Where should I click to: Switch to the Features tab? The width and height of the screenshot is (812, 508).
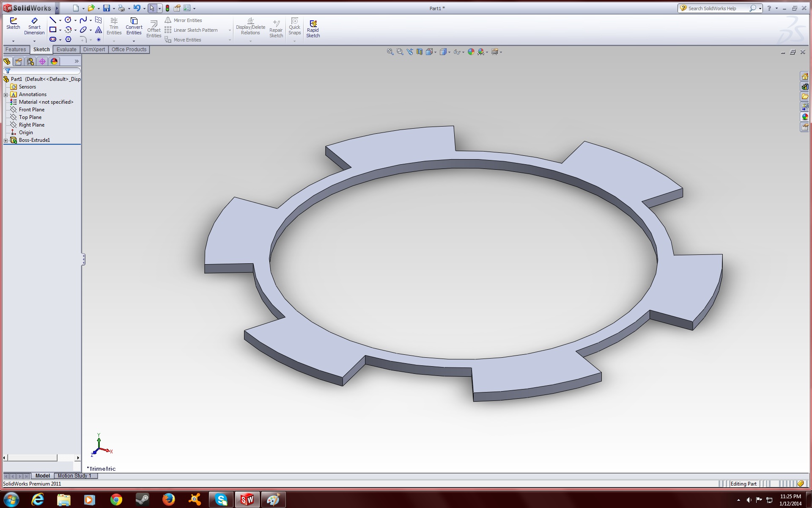pos(16,50)
